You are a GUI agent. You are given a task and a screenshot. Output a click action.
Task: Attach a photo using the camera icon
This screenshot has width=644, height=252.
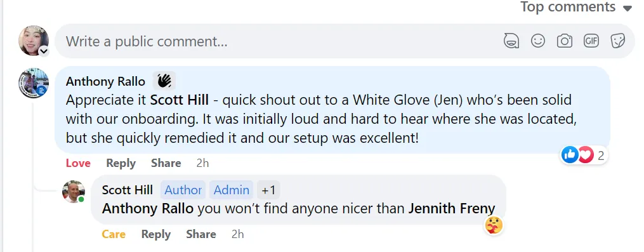point(565,41)
